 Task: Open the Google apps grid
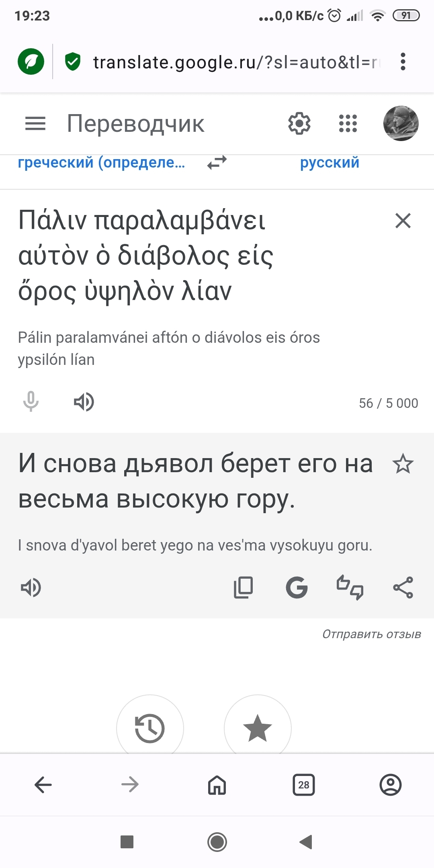348,123
